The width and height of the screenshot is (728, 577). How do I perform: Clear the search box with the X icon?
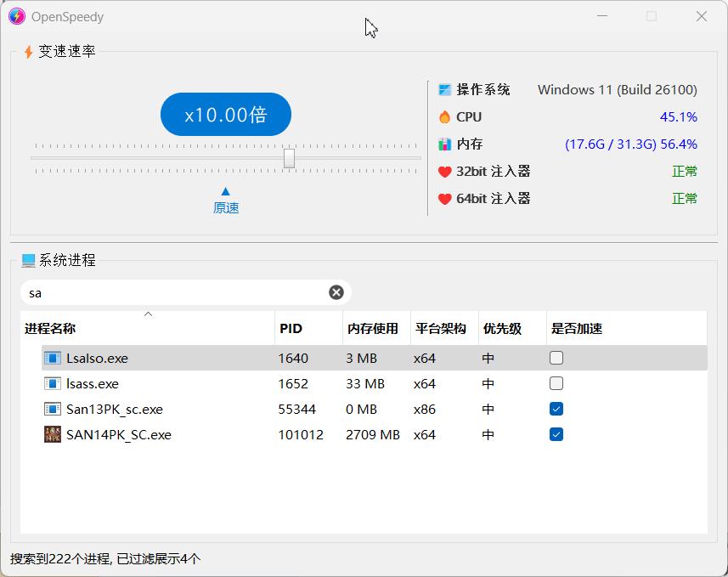click(336, 291)
